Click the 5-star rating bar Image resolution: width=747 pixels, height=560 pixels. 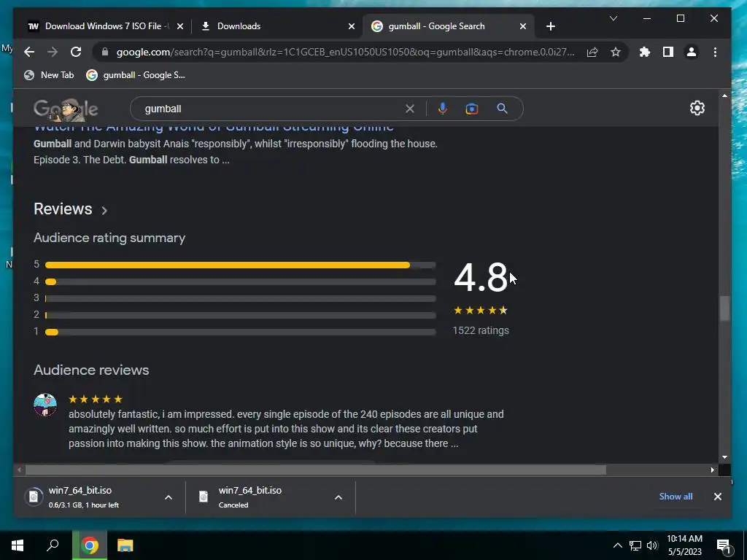point(240,265)
